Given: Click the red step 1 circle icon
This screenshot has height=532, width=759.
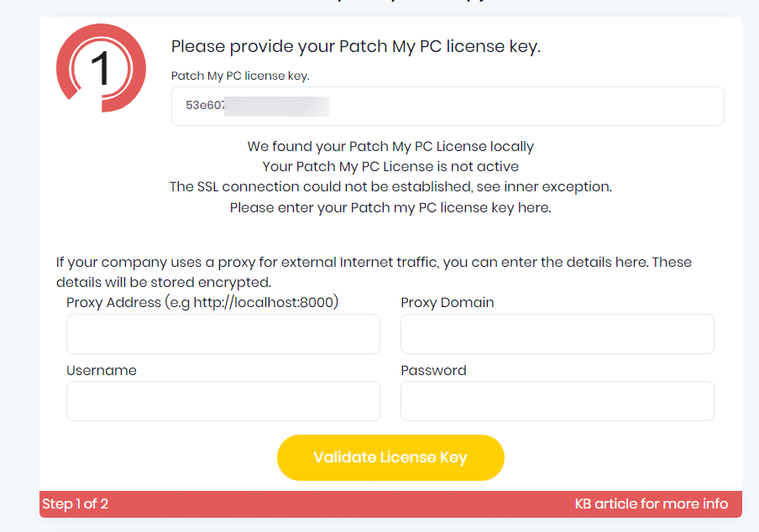Looking at the screenshot, I should [x=101, y=68].
